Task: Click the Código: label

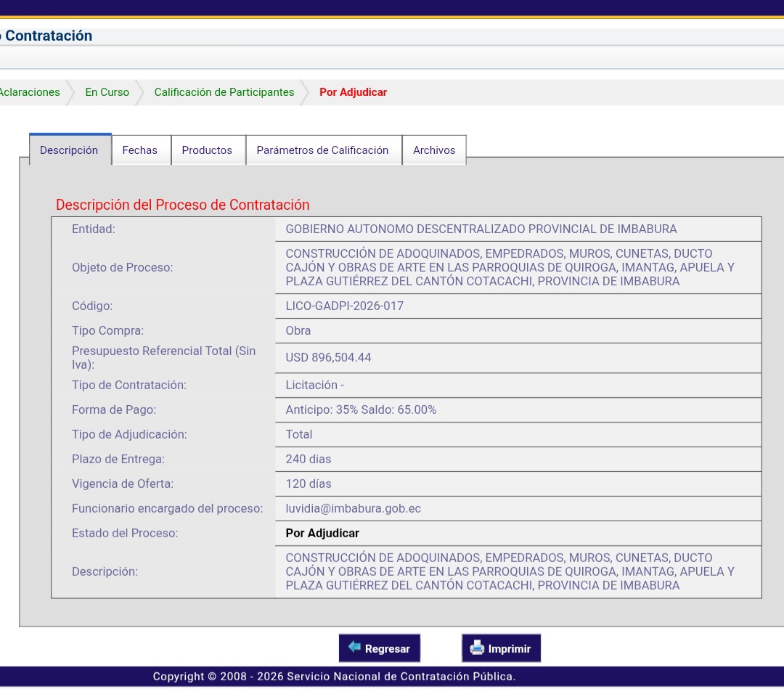Action: coord(92,306)
